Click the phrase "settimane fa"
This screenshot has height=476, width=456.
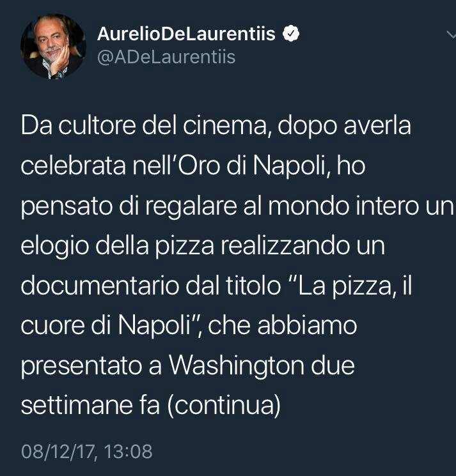[90, 405]
